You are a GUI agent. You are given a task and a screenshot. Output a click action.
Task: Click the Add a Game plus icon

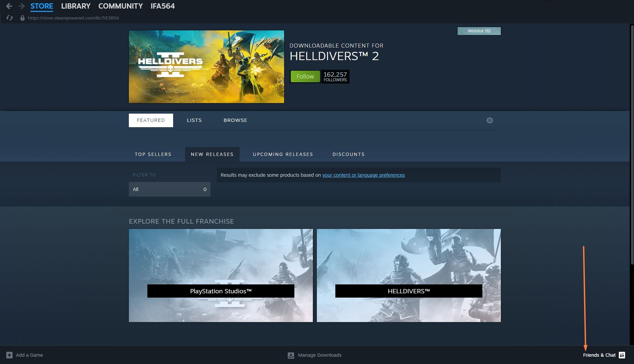[x=9, y=355]
